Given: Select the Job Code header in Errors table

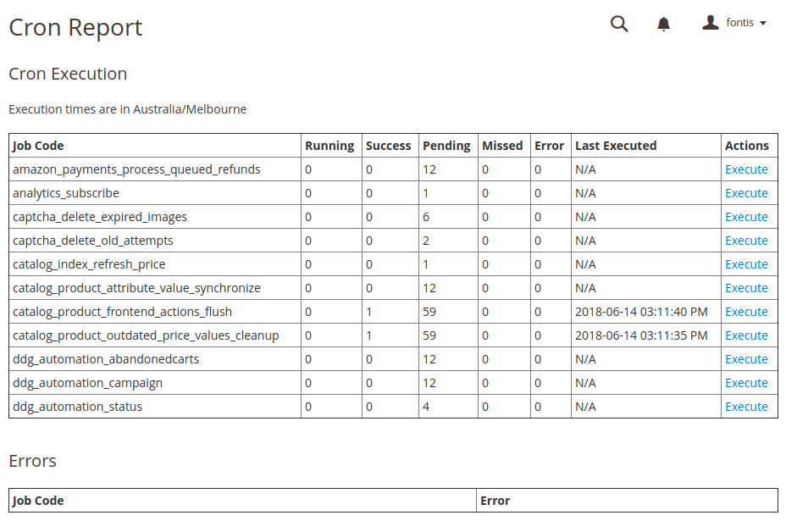Looking at the screenshot, I should [x=38, y=501].
